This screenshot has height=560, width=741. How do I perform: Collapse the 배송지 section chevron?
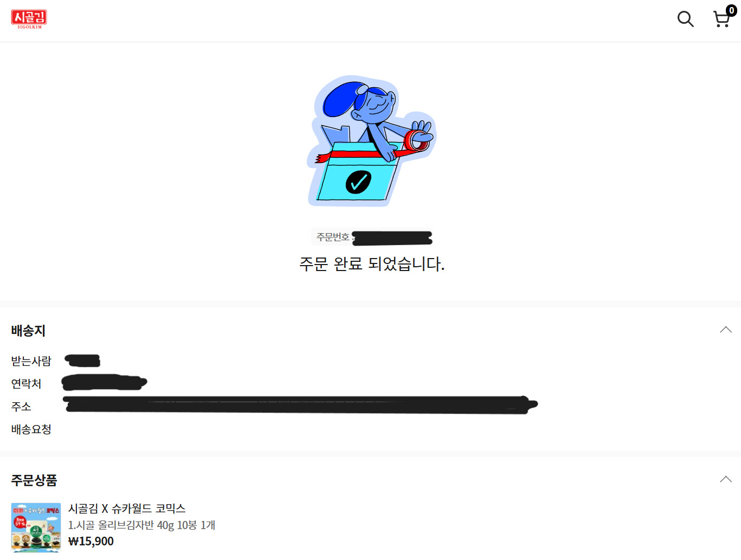click(x=726, y=330)
